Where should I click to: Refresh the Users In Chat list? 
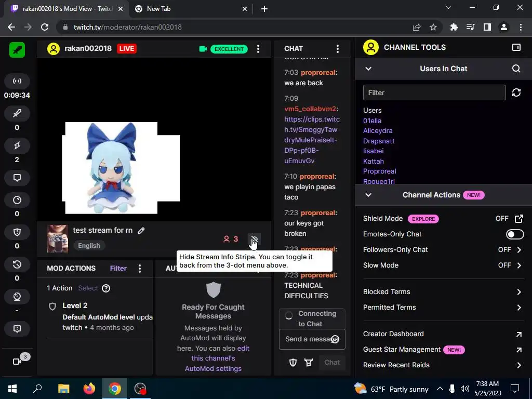516,92
